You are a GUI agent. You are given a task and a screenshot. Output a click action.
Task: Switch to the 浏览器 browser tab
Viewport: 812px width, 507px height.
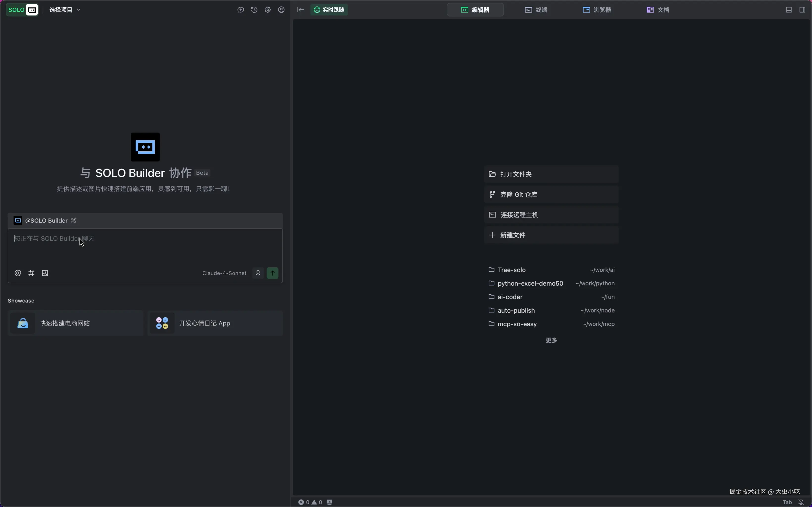pyautogui.click(x=597, y=10)
